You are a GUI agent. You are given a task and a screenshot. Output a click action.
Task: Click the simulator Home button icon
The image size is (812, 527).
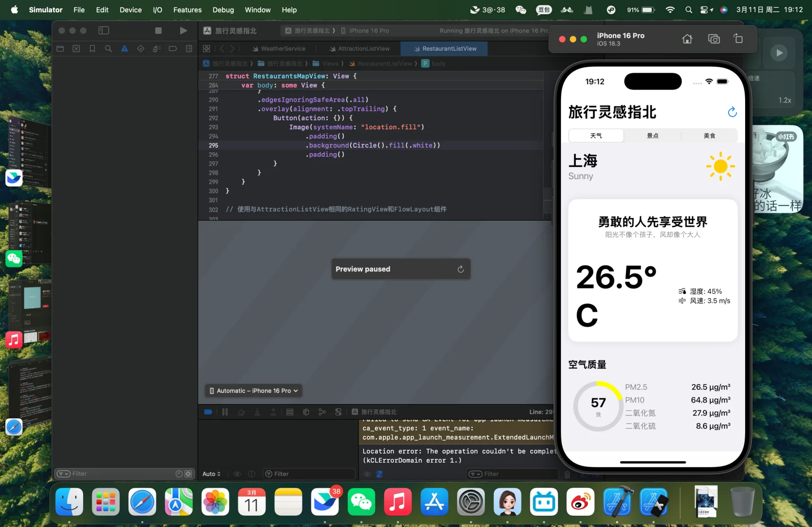(687, 39)
